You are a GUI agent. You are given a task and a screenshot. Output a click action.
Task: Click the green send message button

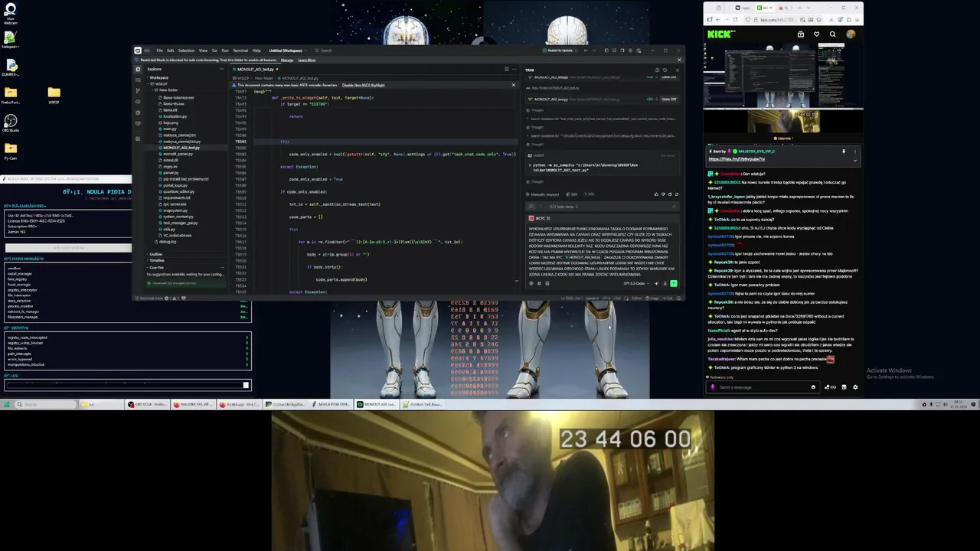coord(674,283)
